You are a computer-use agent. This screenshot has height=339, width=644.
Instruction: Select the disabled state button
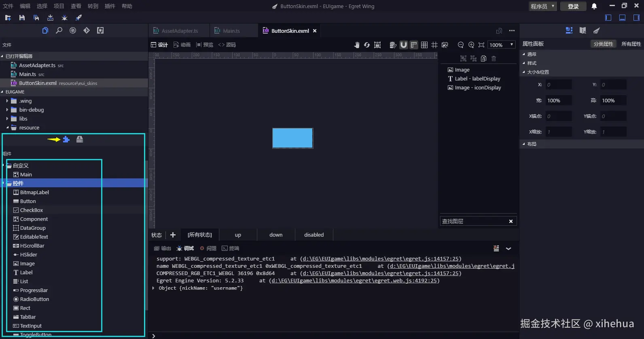click(314, 235)
